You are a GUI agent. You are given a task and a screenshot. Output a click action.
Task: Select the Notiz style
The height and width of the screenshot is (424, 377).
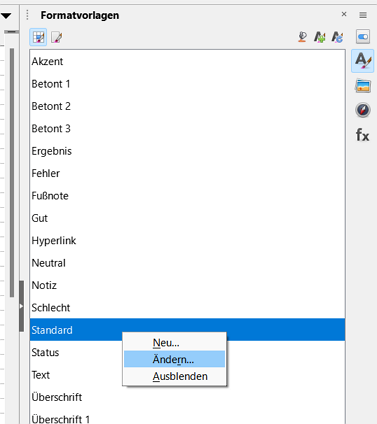(187, 285)
